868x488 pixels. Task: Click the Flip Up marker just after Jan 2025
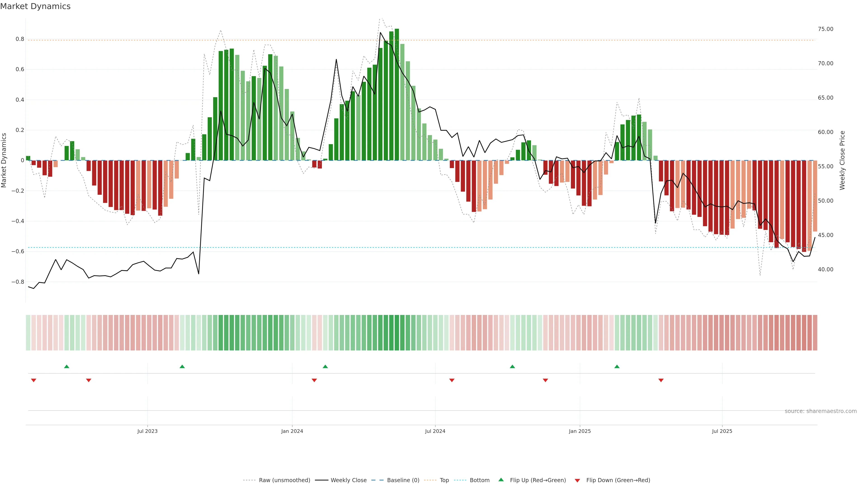pyautogui.click(x=617, y=366)
